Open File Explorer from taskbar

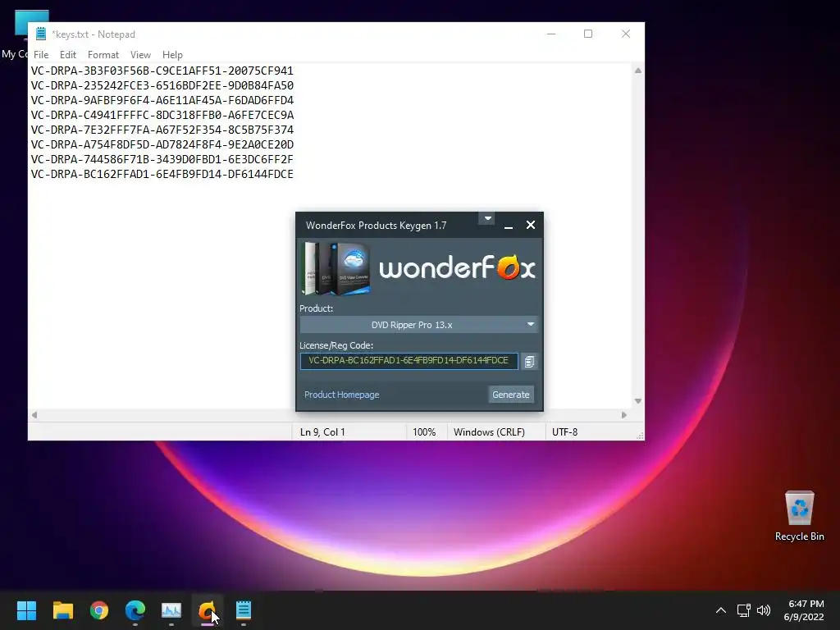[x=62, y=610]
